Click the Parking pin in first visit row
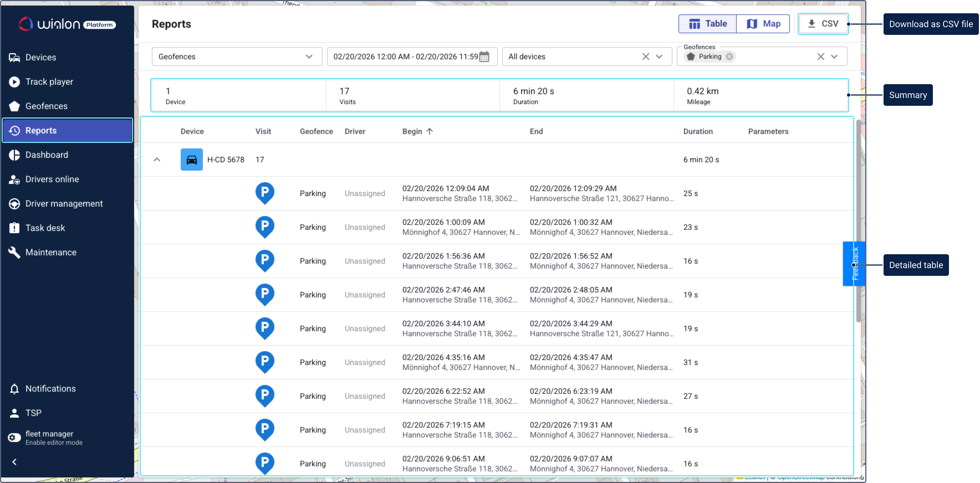Image resolution: width=980 pixels, height=483 pixels. coord(265,193)
